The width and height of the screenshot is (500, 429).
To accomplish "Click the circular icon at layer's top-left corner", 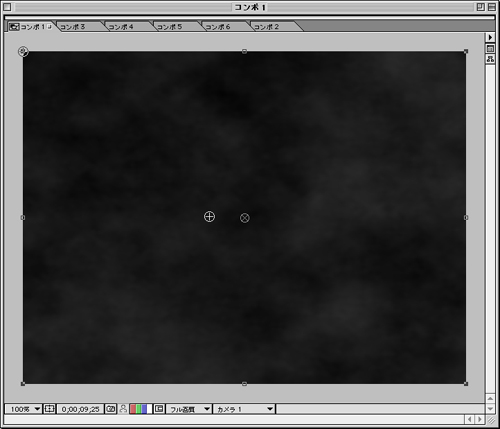I will pyautogui.click(x=23, y=51).
